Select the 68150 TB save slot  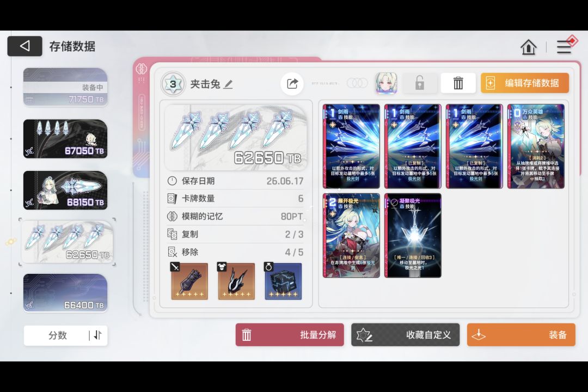point(65,190)
